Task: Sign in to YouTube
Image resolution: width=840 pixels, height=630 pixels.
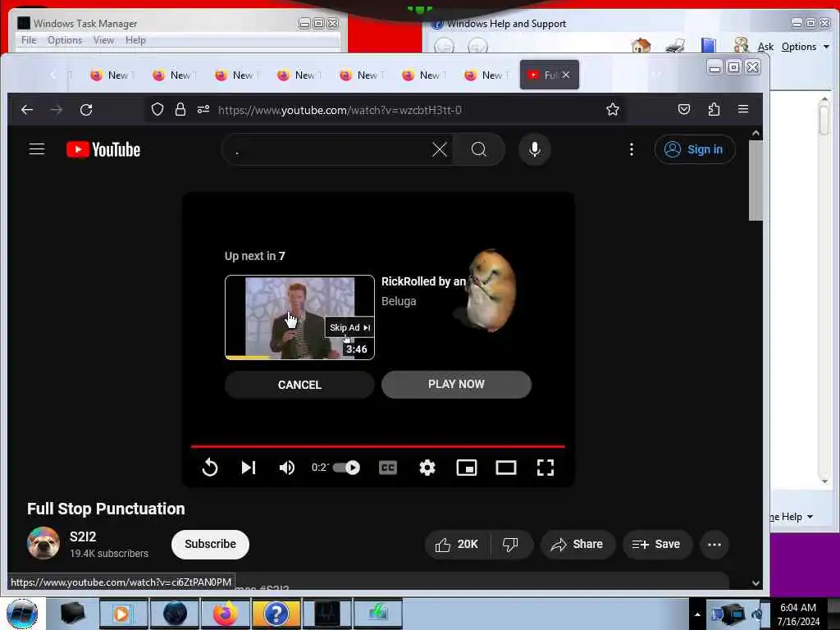Action: [x=695, y=149]
